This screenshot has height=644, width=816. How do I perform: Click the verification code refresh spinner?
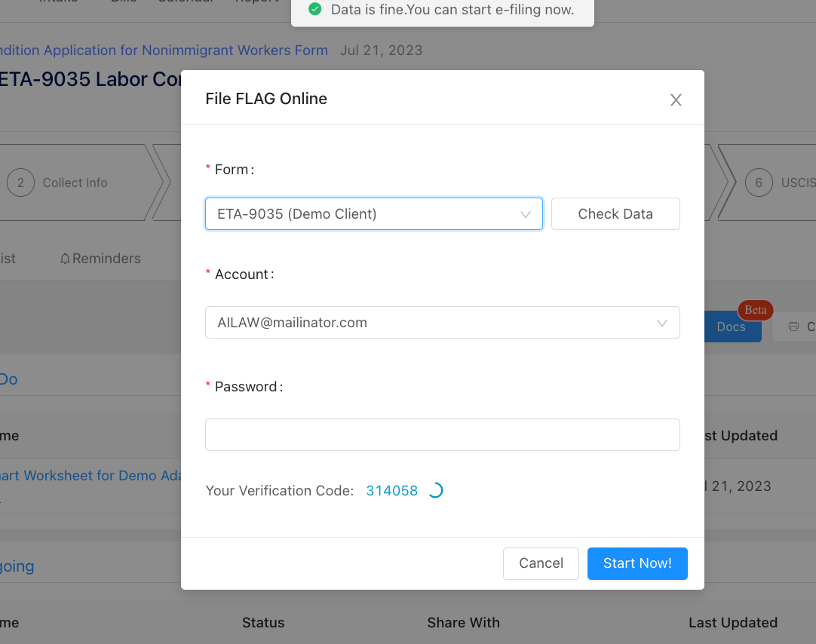click(x=436, y=491)
